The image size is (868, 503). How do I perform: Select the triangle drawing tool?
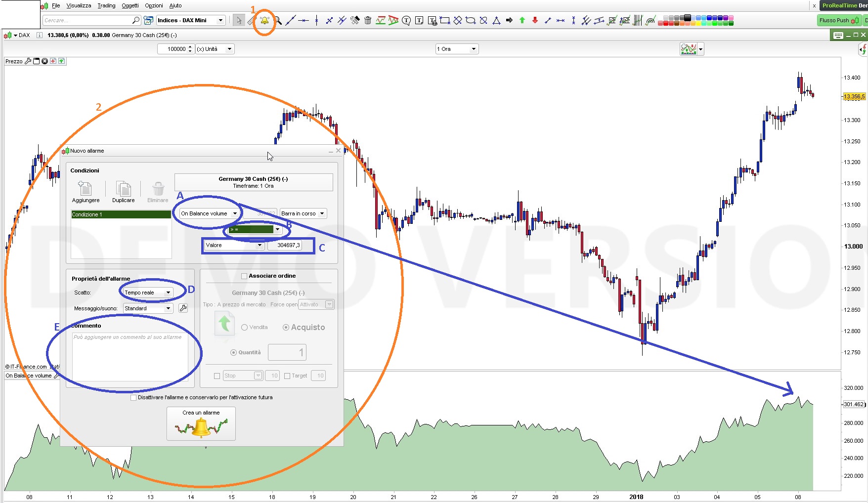point(496,20)
